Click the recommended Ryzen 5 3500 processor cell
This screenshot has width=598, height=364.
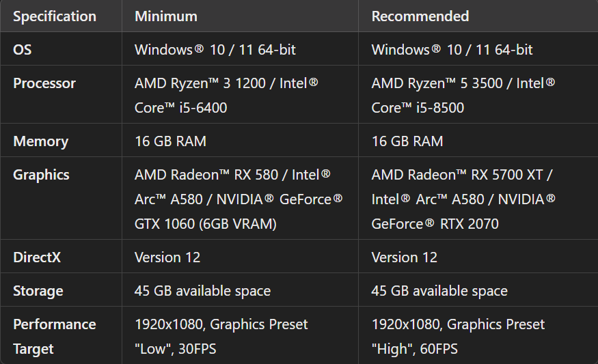coord(463,96)
